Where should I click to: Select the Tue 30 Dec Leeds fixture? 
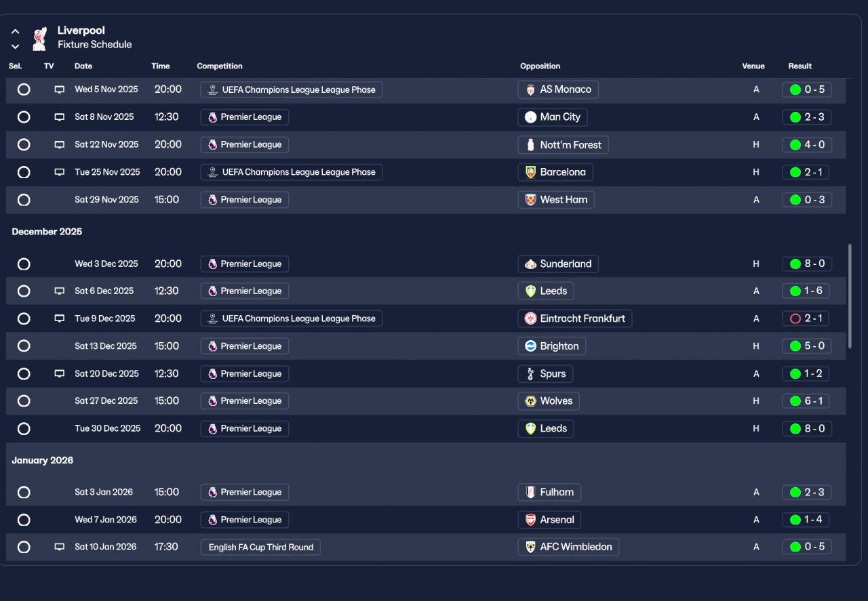click(x=24, y=429)
